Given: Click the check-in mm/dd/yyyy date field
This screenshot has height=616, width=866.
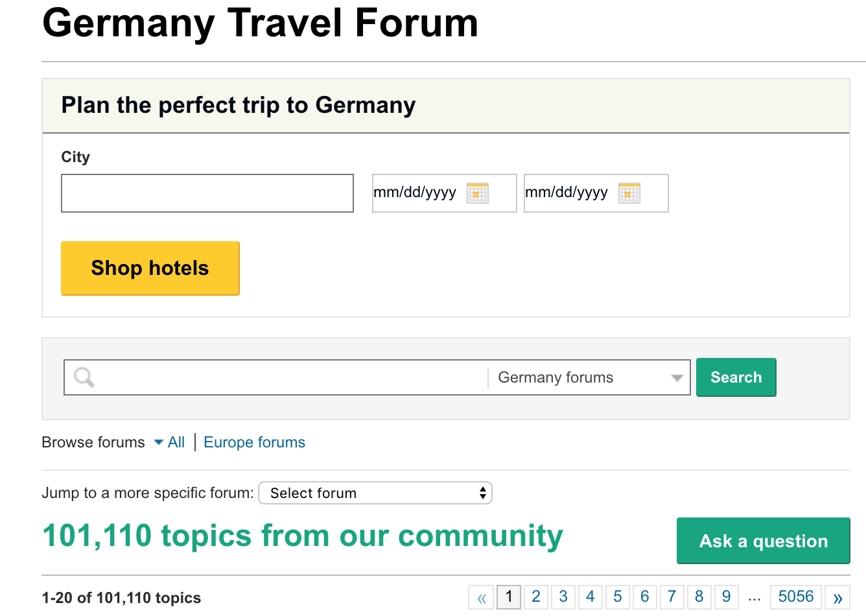Looking at the screenshot, I should click(415, 193).
